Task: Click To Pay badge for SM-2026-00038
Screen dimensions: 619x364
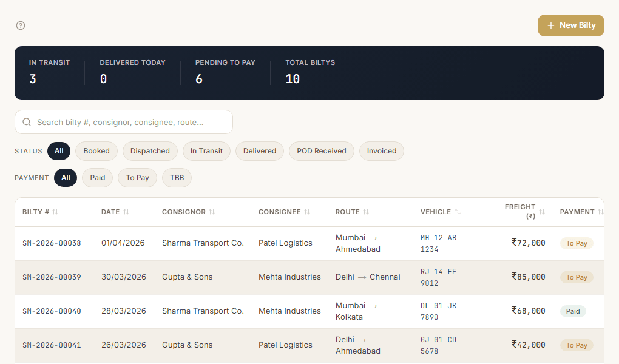Action: tap(577, 243)
